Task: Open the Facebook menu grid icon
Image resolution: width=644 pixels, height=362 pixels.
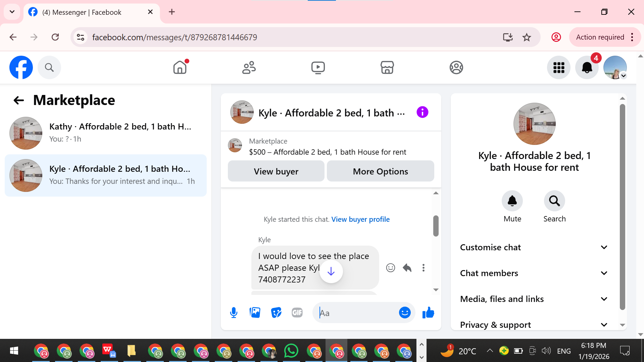Action: (559, 67)
